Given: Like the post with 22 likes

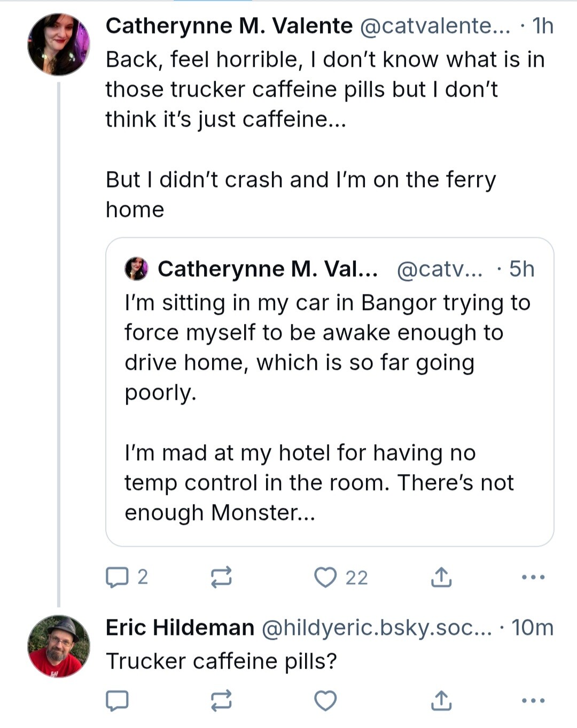Looking at the screenshot, I should click(x=340, y=577).
